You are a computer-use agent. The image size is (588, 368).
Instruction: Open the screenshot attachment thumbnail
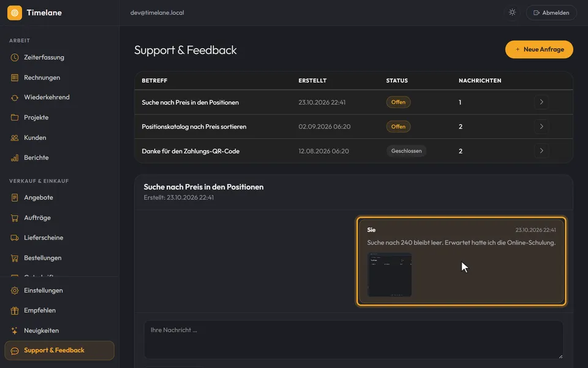click(x=390, y=275)
